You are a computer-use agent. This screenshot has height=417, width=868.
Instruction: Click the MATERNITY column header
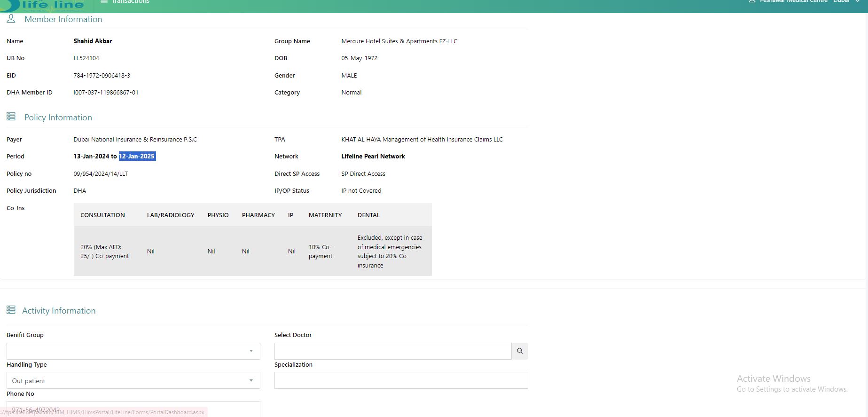[x=325, y=215]
